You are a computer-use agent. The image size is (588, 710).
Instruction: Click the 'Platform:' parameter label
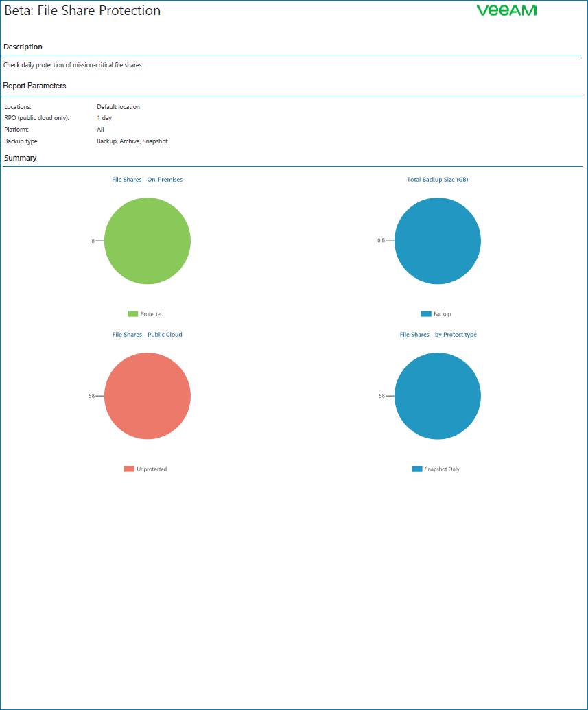coord(16,130)
